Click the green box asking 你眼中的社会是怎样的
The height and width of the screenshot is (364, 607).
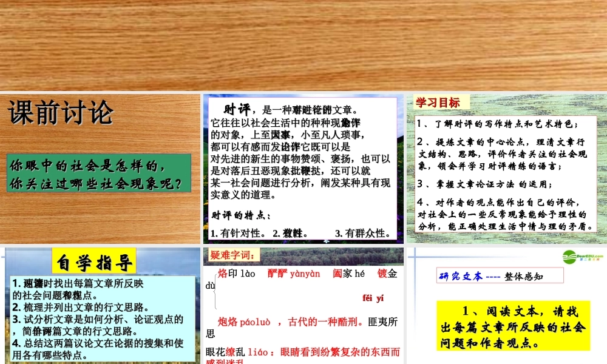(x=99, y=174)
